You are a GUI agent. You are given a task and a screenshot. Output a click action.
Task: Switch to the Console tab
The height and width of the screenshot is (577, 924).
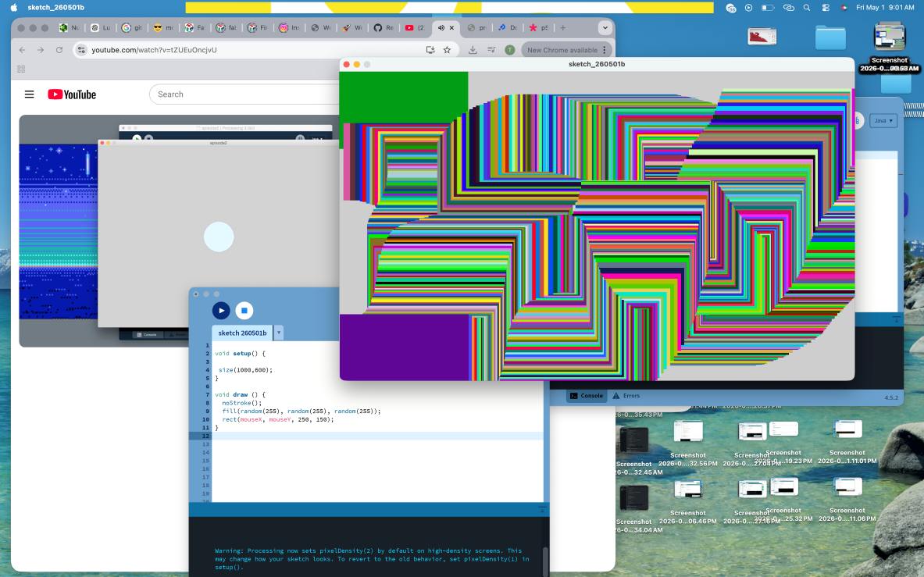[x=587, y=396]
